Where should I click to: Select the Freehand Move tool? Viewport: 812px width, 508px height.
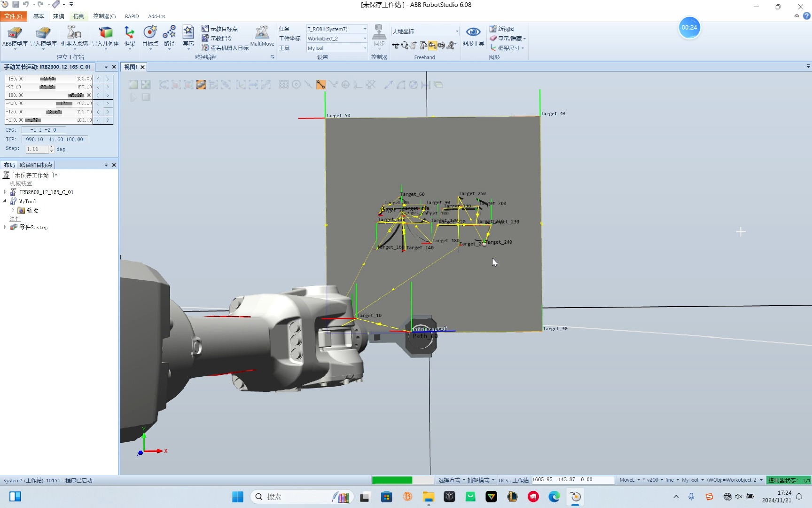pyautogui.click(x=396, y=46)
